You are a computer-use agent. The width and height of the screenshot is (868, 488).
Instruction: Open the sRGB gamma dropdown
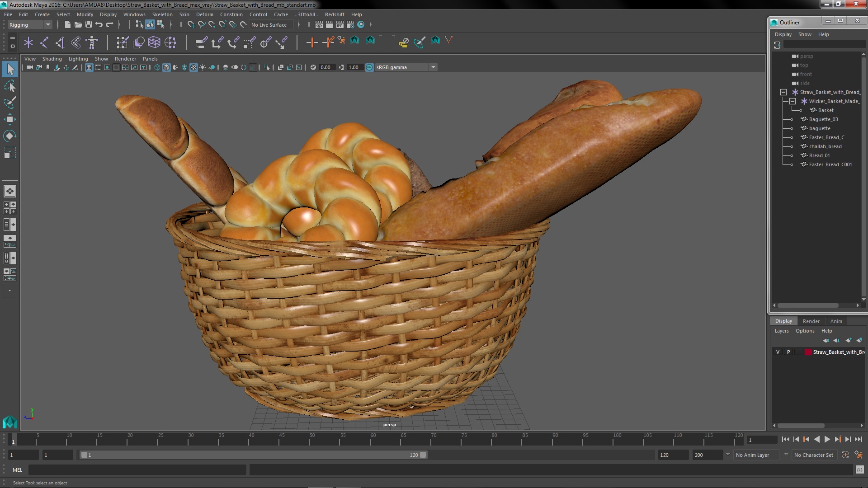(433, 67)
